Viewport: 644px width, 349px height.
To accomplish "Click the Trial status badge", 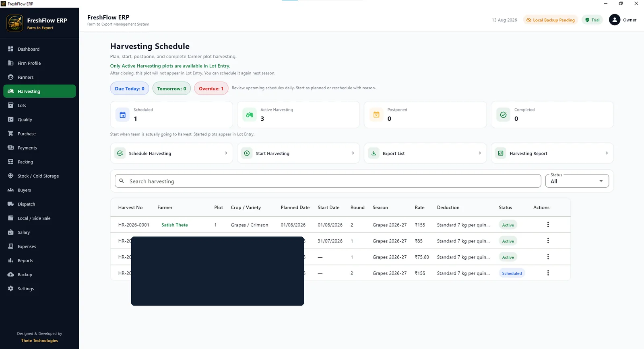I will click(592, 20).
